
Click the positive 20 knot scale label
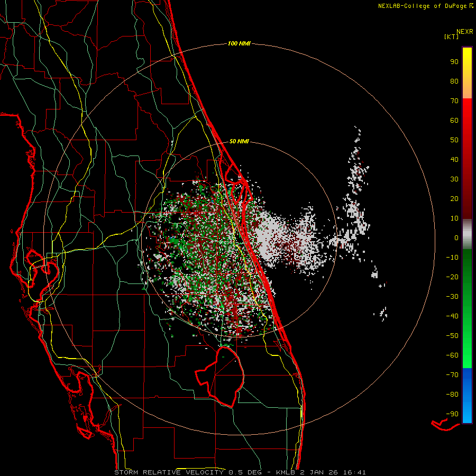454,198
